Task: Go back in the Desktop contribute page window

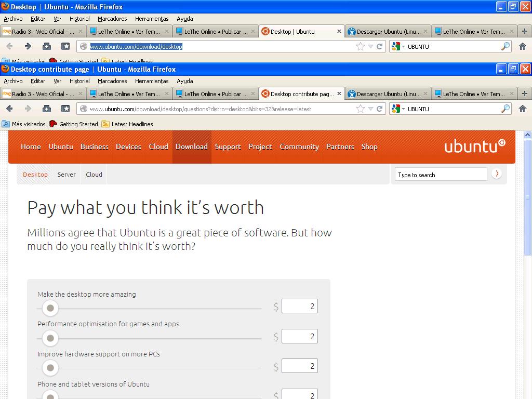Action: tap(9, 109)
